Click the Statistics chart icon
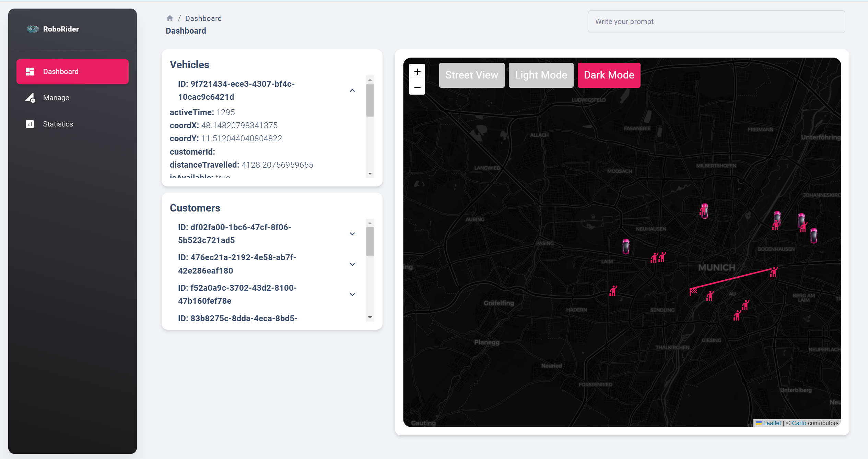The height and width of the screenshot is (459, 868). (30, 124)
